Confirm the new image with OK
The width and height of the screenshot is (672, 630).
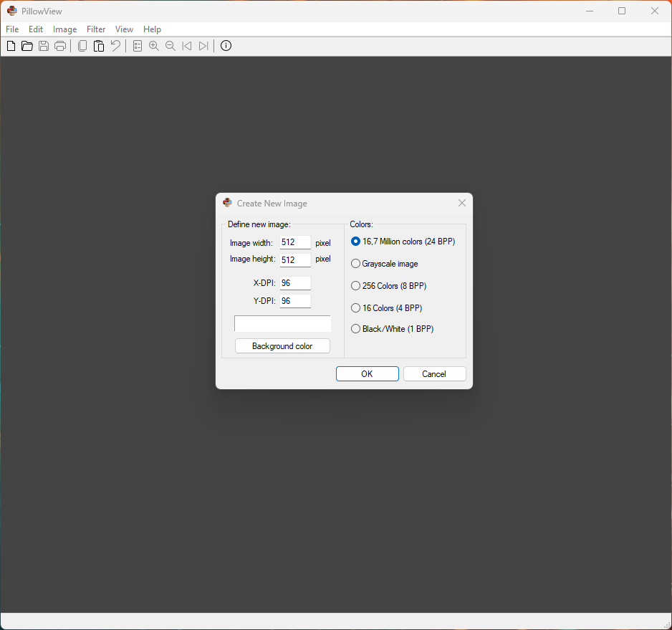pos(368,373)
